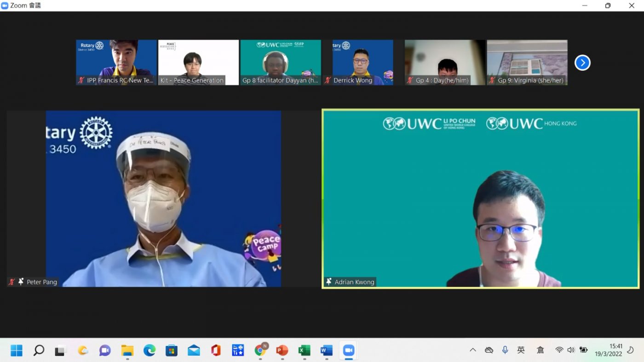Open the Weather widget icon in taskbar
Image resolution: width=644 pixels, height=362 pixels.
pos(83,351)
